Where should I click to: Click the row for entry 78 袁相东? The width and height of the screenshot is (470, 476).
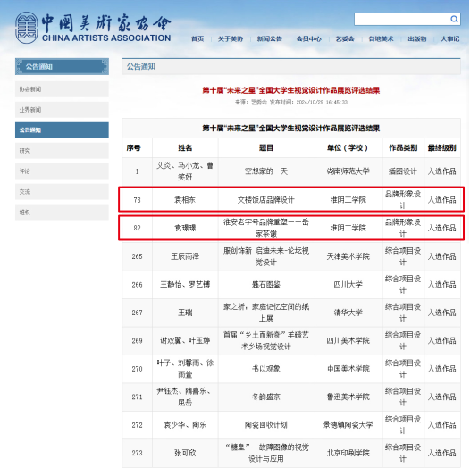tap(291, 199)
